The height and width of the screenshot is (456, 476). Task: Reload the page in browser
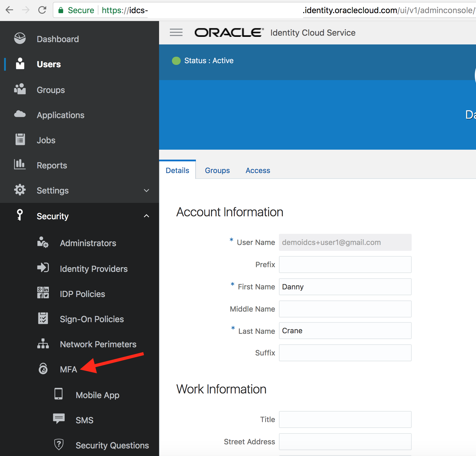coord(42,10)
